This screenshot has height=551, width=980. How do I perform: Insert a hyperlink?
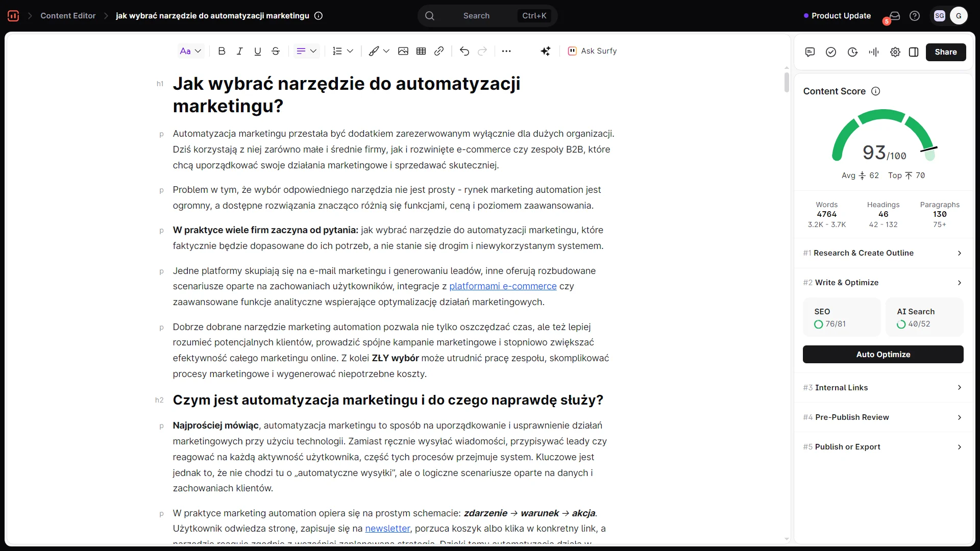(439, 51)
